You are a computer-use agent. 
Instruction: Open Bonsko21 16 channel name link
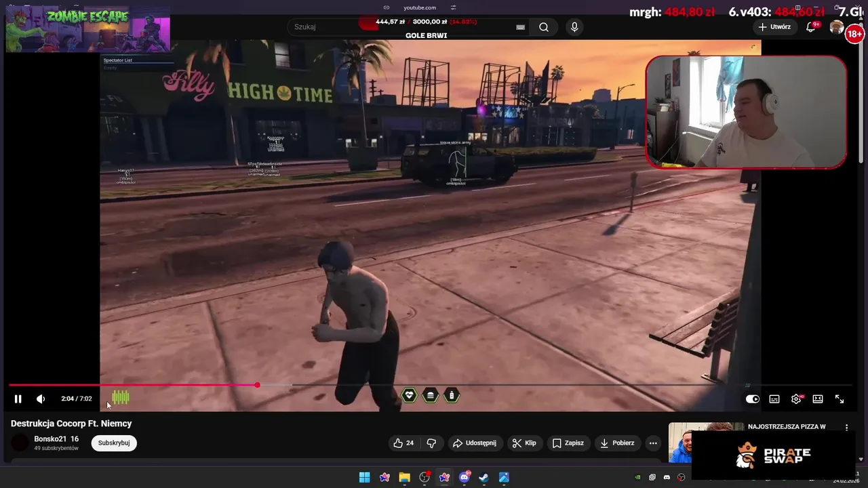pyautogui.click(x=56, y=439)
